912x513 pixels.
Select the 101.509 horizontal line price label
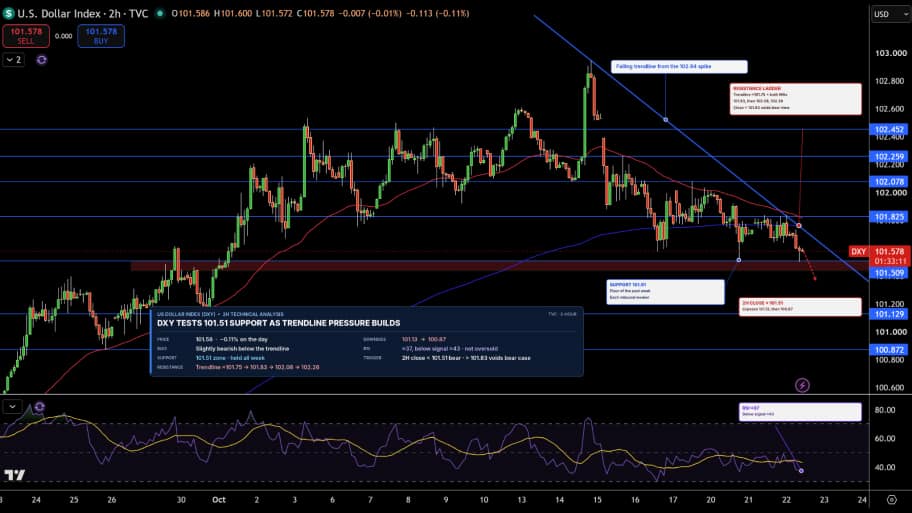[x=889, y=273]
